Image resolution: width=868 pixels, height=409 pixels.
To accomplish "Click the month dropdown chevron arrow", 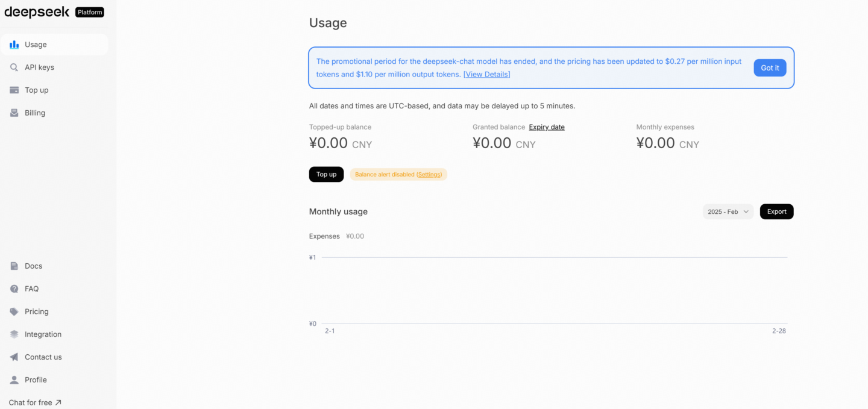I will [x=746, y=212].
